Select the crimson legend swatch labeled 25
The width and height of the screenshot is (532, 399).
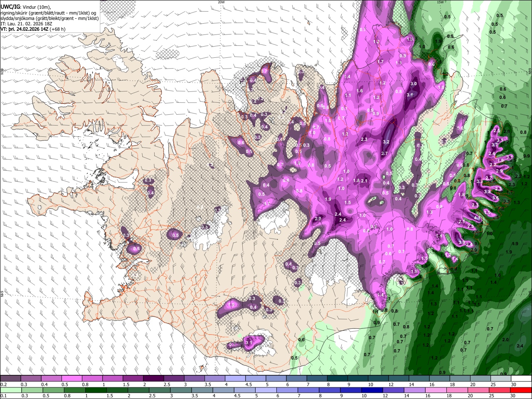(x=500, y=390)
